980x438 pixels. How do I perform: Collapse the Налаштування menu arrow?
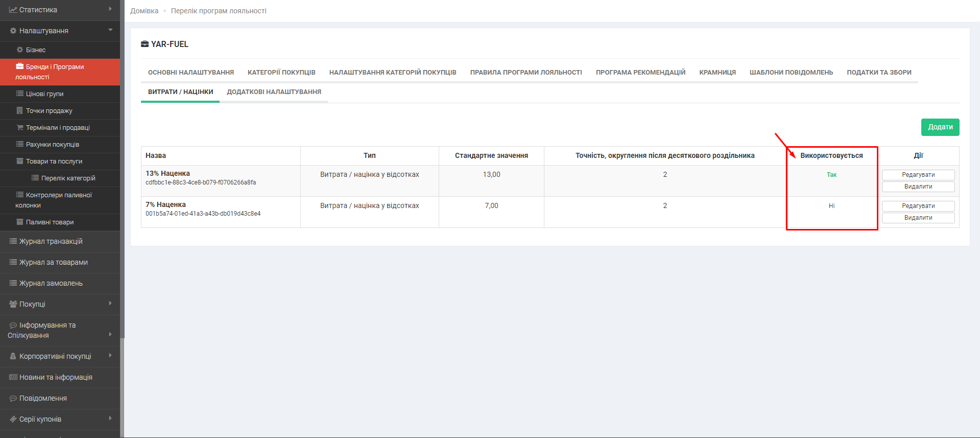coord(110,30)
